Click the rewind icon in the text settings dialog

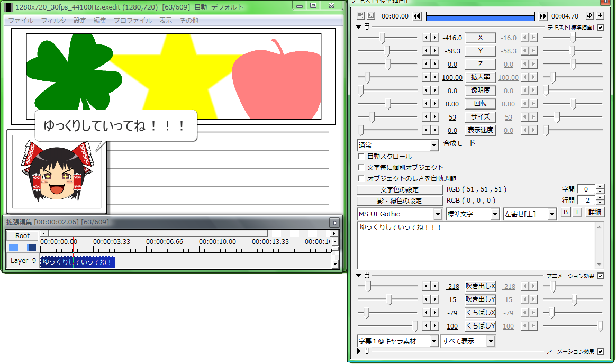(x=416, y=15)
